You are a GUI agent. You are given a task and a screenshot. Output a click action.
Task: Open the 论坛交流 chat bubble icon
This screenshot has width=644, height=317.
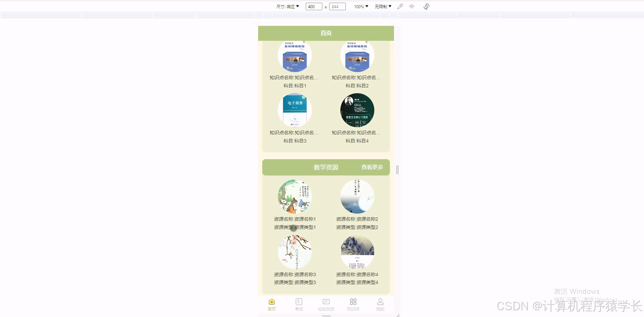(x=326, y=301)
